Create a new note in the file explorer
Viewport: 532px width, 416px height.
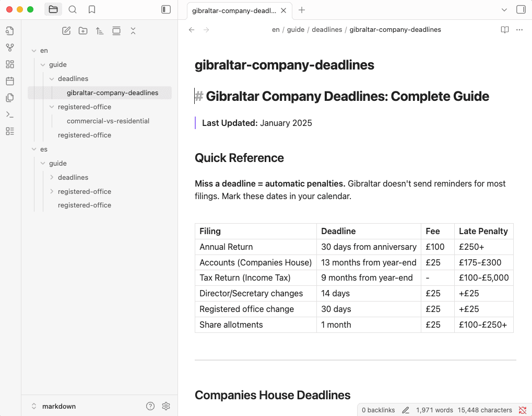point(66,31)
